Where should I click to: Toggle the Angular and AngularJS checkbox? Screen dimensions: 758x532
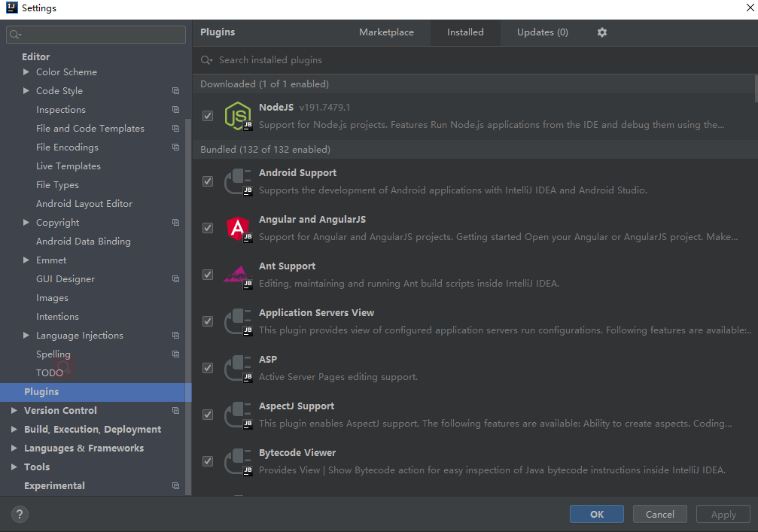(208, 228)
